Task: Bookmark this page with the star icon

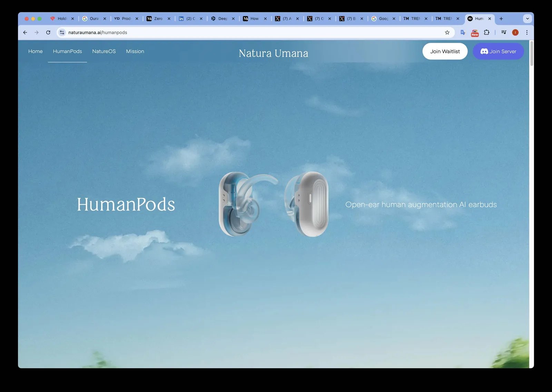Action: pyautogui.click(x=447, y=32)
